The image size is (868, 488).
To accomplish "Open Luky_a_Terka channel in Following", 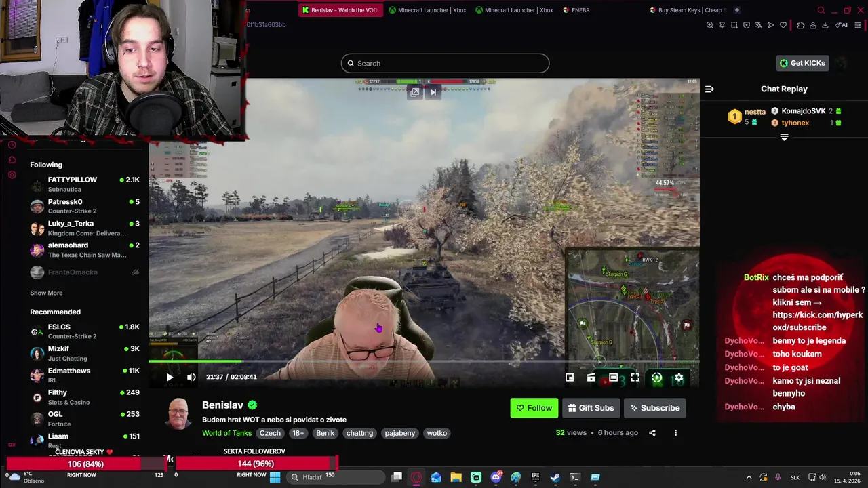I will click(85, 228).
